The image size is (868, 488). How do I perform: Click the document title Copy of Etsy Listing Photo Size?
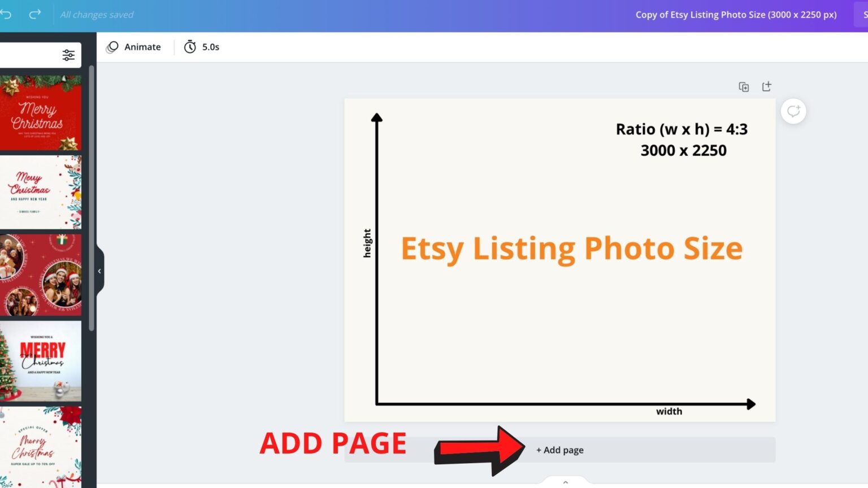736,15
